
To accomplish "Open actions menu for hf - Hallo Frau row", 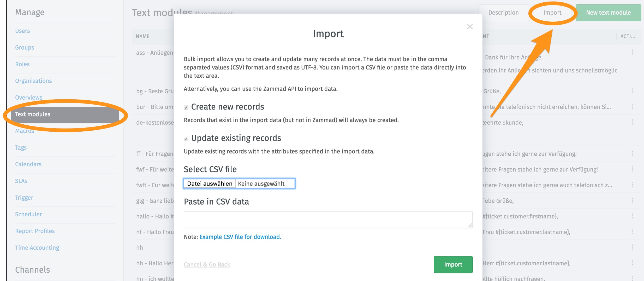I will tap(632, 231).
